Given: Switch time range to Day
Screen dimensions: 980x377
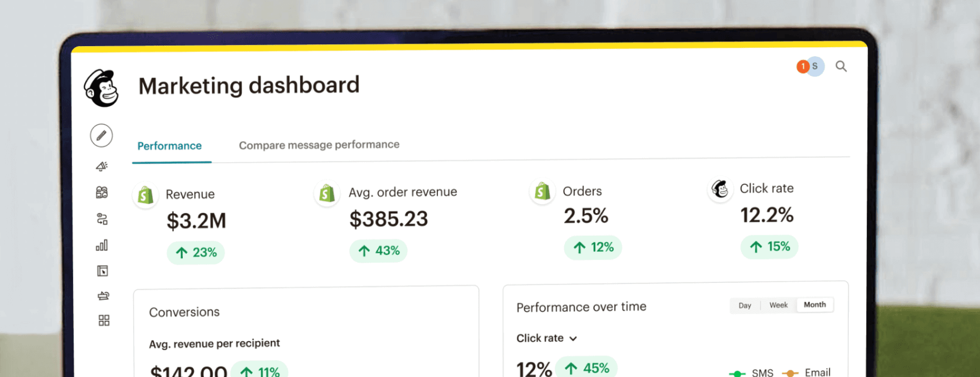Looking at the screenshot, I should coord(745,305).
